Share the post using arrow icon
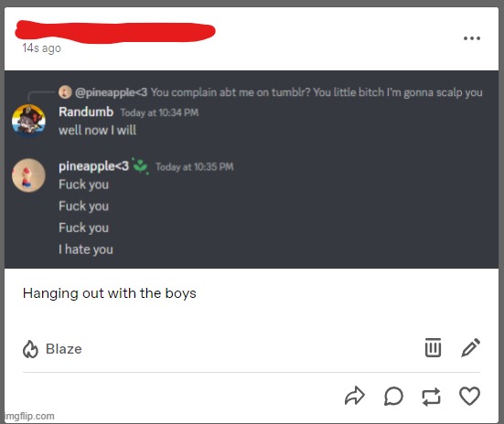The width and height of the screenshot is (504, 424). coord(355,396)
